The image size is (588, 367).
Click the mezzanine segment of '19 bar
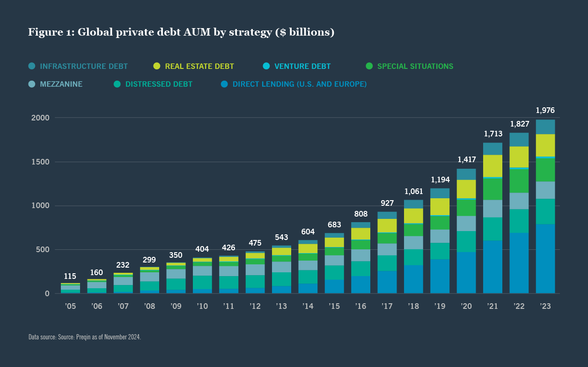point(440,236)
